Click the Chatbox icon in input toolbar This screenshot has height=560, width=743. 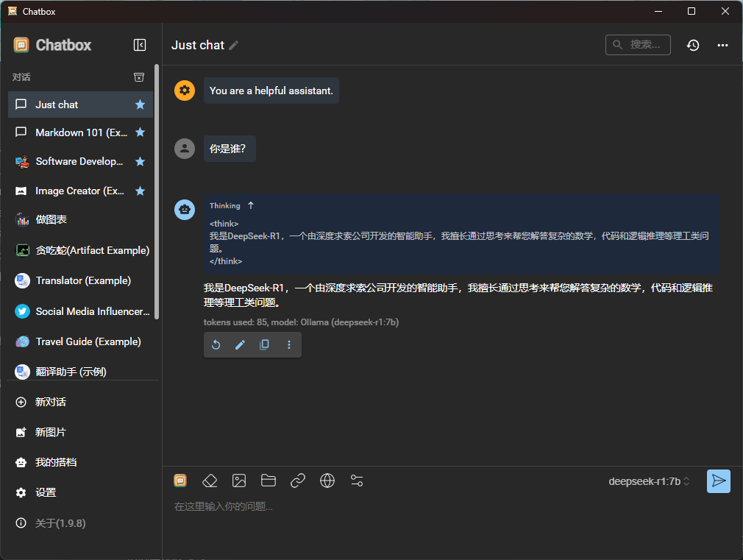[x=180, y=481]
